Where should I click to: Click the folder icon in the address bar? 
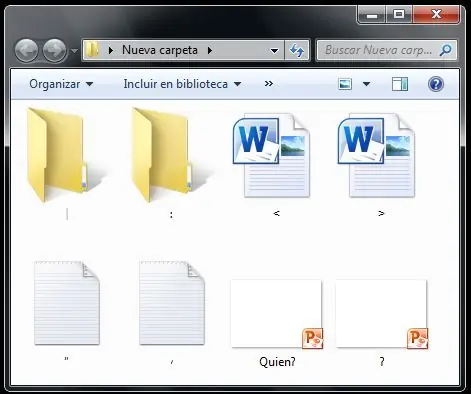click(92, 50)
